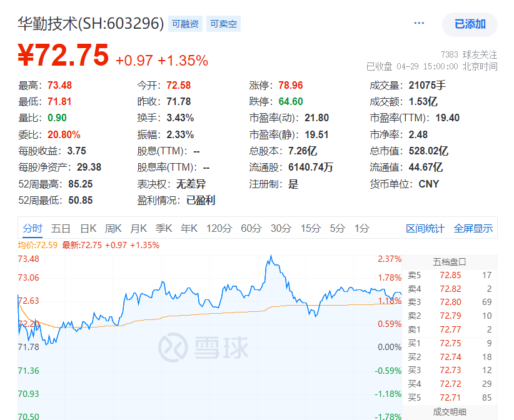Click the 可卖空 tag
The height and width of the screenshot is (420, 514).
tap(223, 24)
